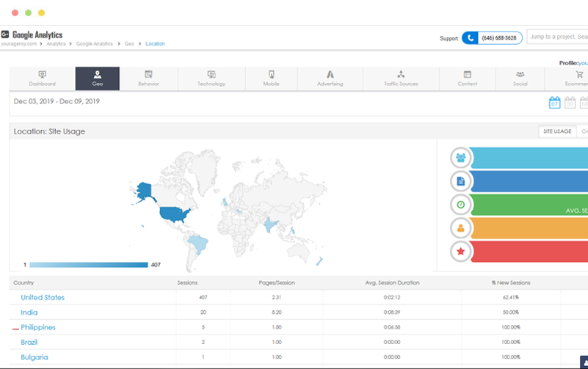This screenshot has width=588, height=369.
Task: Click India's new sessions 50.00%
Action: 511,313
